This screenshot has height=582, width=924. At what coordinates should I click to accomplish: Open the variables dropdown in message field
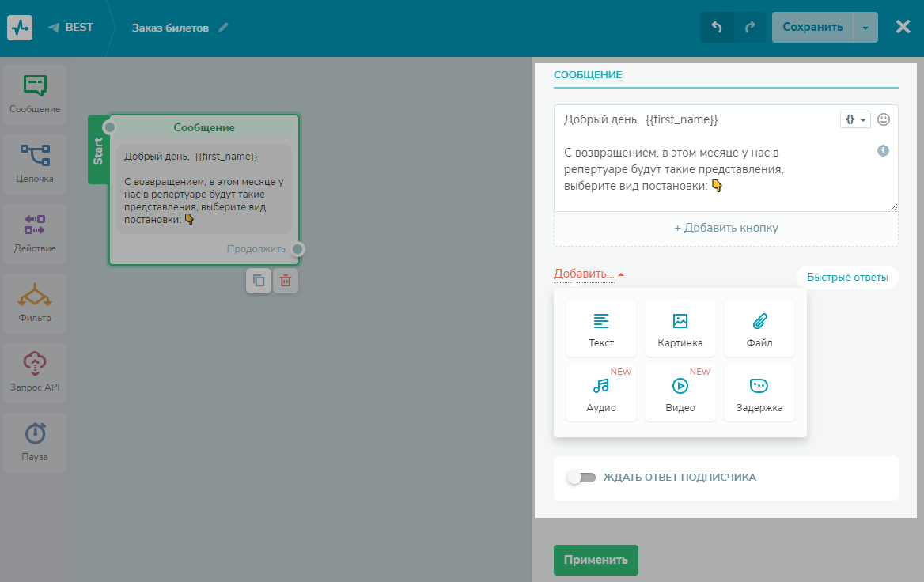tap(854, 119)
